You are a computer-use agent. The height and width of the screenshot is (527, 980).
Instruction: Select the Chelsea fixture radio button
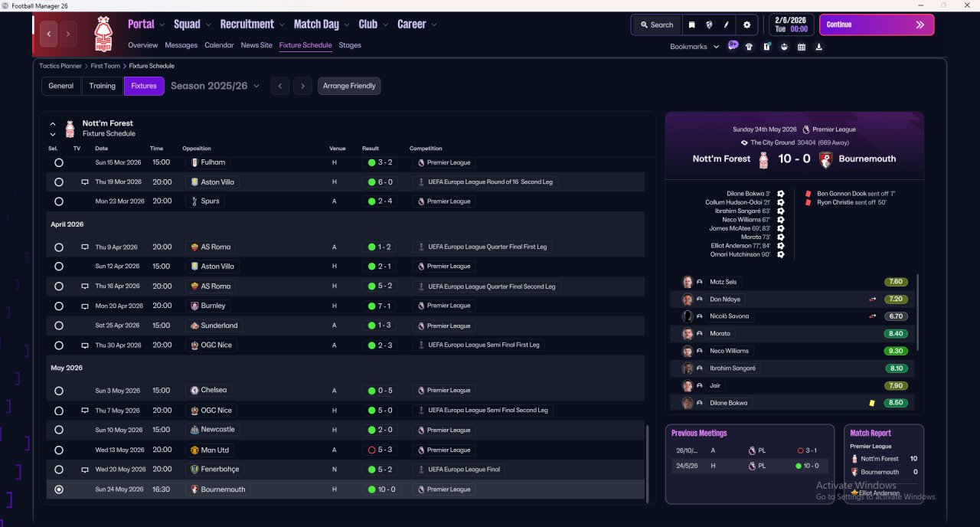pyautogui.click(x=59, y=391)
